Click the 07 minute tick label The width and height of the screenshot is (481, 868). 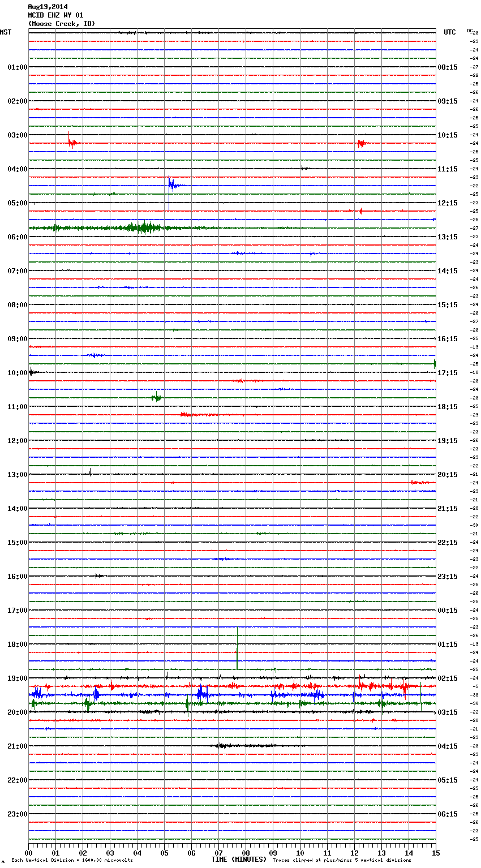[218, 853]
